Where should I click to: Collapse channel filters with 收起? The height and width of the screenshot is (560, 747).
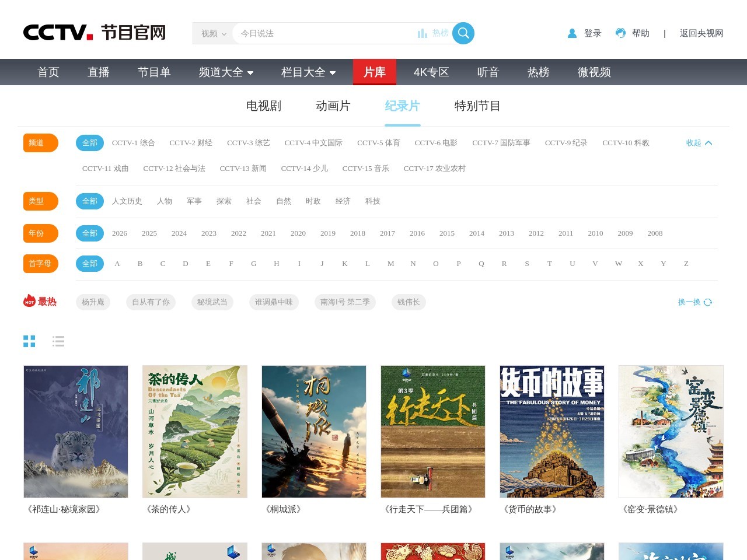(699, 143)
